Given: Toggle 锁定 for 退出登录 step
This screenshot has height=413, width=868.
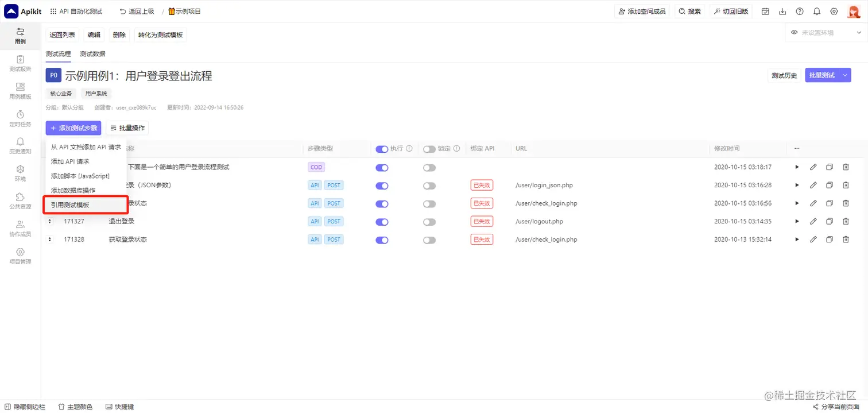Looking at the screenshot, I should (429, 222).
